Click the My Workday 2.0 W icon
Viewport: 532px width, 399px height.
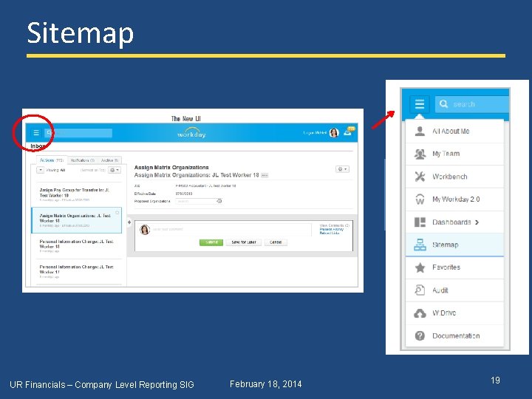(x=420, y=199)
